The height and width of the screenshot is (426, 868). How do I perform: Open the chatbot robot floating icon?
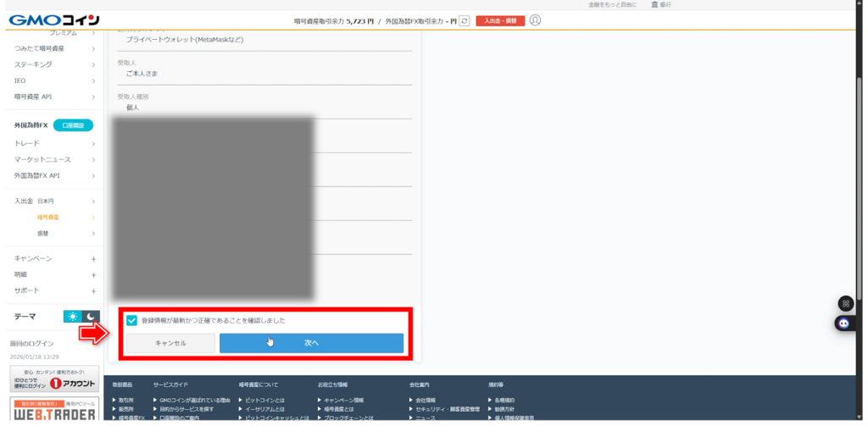(844, 323)
